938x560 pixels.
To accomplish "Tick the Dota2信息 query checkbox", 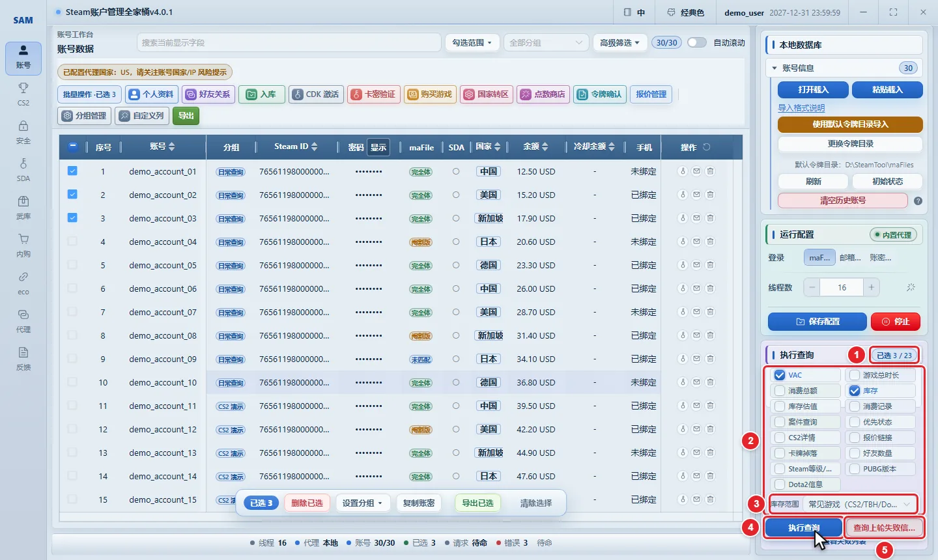I will click(780, 484).
